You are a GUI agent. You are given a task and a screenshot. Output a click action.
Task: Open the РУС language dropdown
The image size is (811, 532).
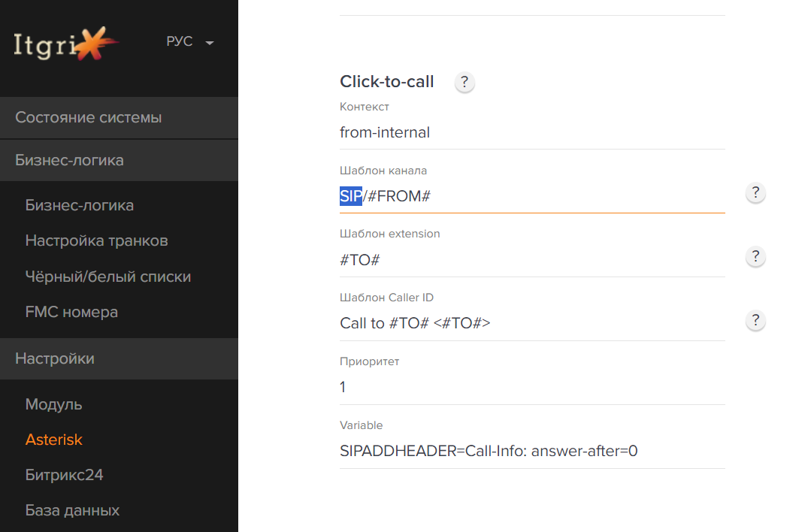pos(190,41)
